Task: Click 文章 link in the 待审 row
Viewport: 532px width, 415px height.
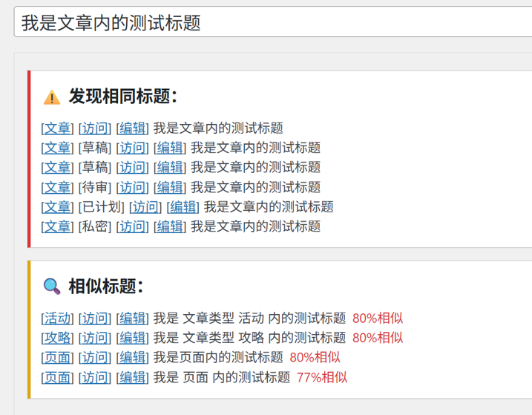Action: tap(57, 187)
